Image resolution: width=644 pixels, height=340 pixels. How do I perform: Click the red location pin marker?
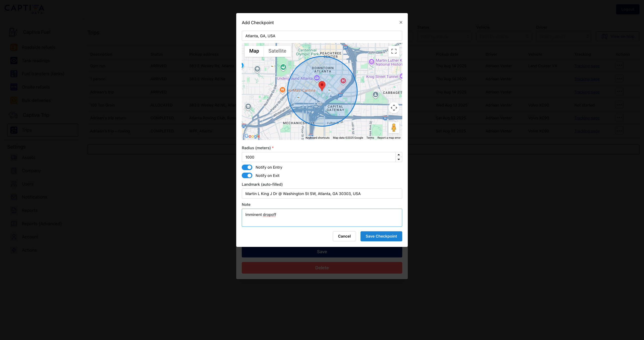click(x=322, y=86)
